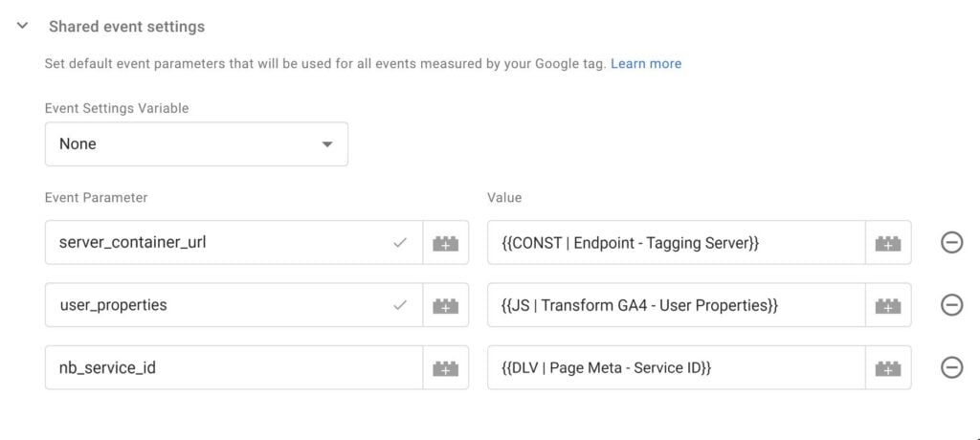Open variable picker for server_container_url parameter
The image size is (980, 440).
(x=446, y=243)
